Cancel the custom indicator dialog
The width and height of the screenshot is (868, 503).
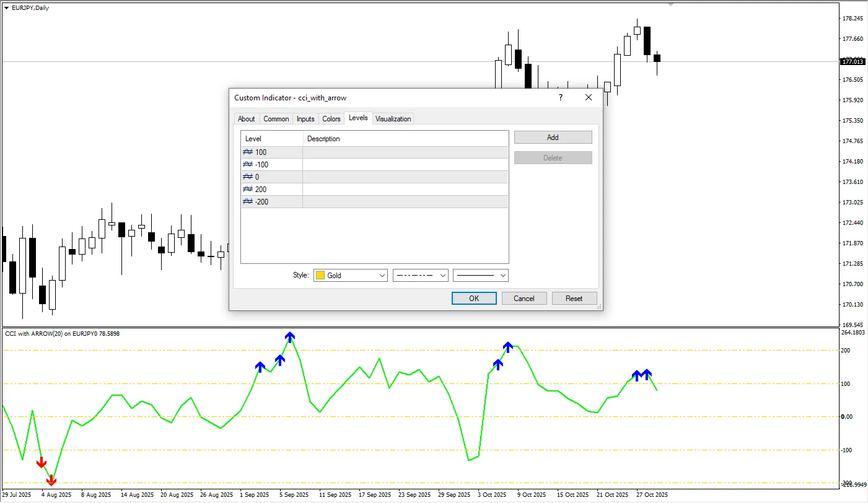point(524,299)
